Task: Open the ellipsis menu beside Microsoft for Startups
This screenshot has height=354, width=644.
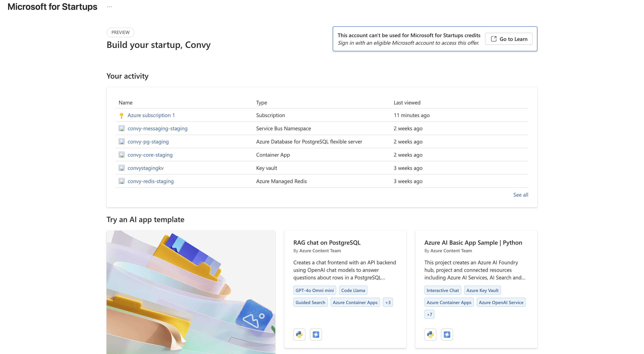Action: tap(109, 7)
